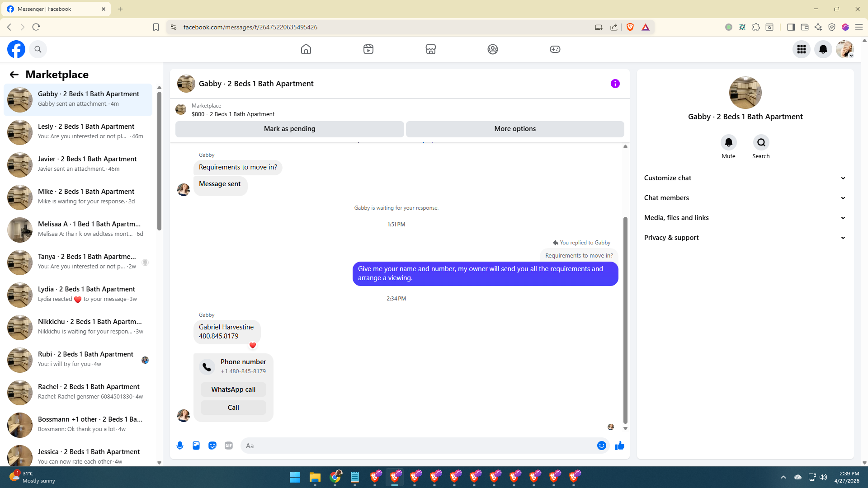Screen dimensions: 868x488
Task: Open the Marketplace $800 listing link
Action: (x=233, y=114)
